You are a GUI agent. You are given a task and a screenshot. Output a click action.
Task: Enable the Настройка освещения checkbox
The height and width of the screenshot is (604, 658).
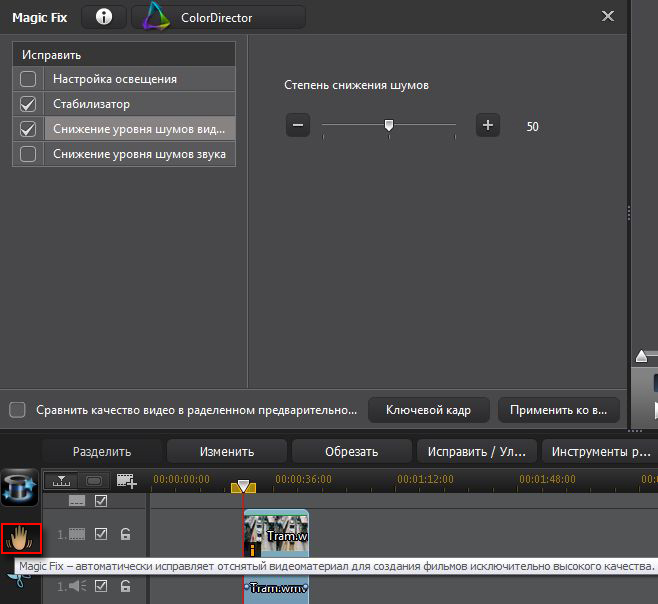click(x=28, y=78)
